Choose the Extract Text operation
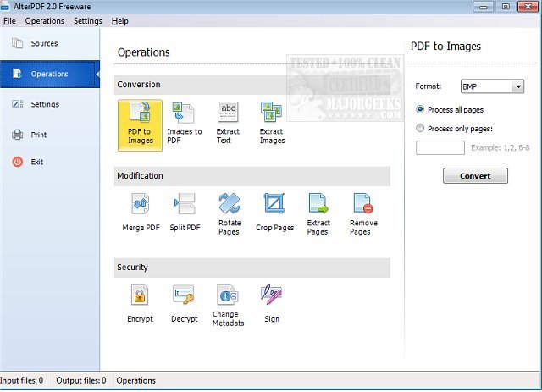The width and height of the screenshot is (542, 392). [x=228, y=124]
